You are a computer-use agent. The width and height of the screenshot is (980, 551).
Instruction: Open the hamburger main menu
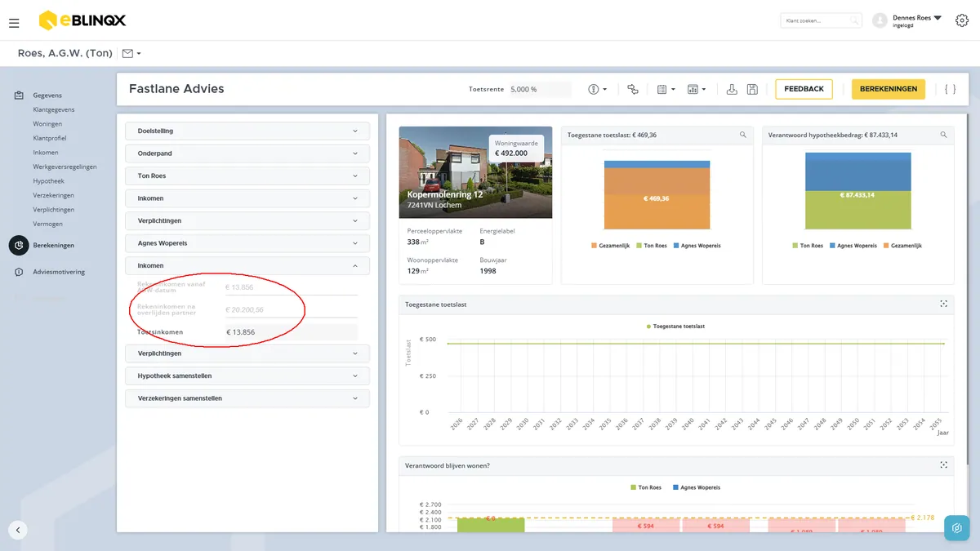(14, 23)
